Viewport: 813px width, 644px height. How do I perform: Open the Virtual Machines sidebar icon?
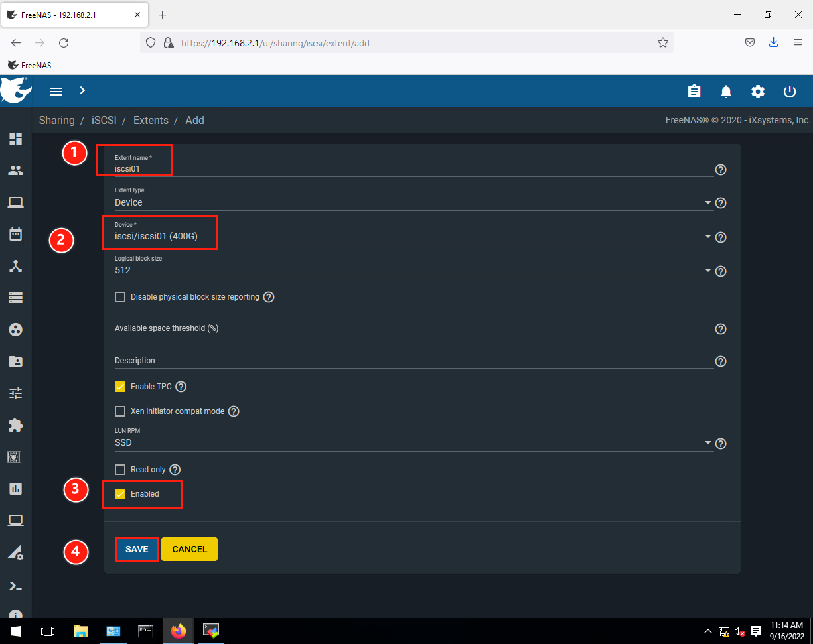[15, 521]
